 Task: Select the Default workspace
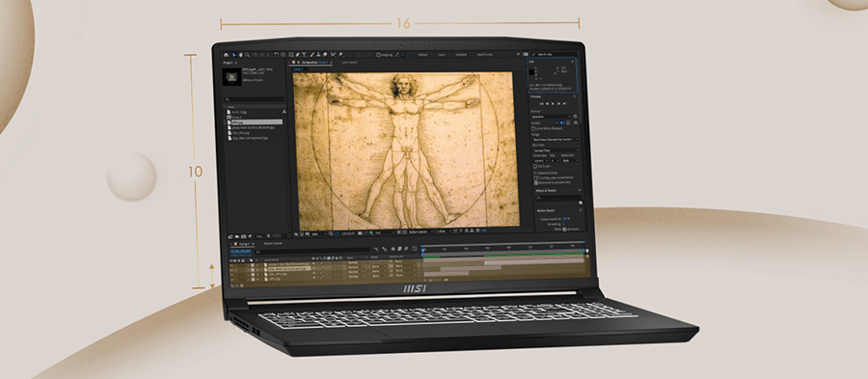point(423,55)
